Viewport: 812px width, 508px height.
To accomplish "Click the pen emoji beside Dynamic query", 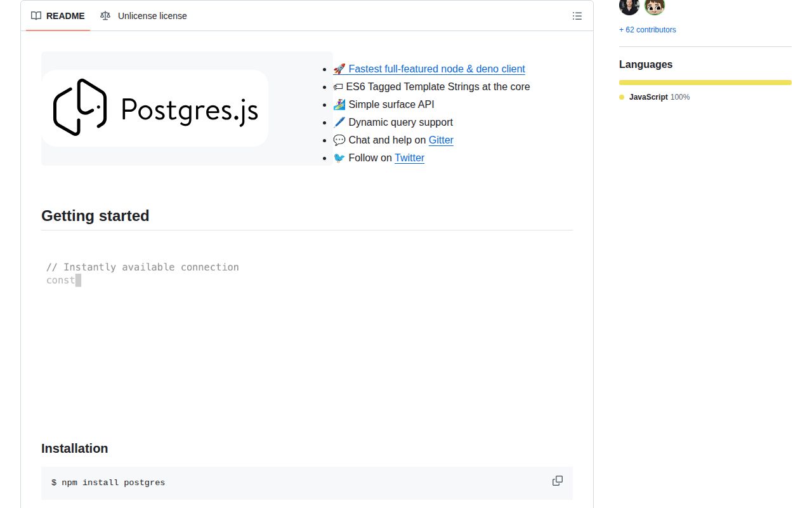I will pos(339,122).
